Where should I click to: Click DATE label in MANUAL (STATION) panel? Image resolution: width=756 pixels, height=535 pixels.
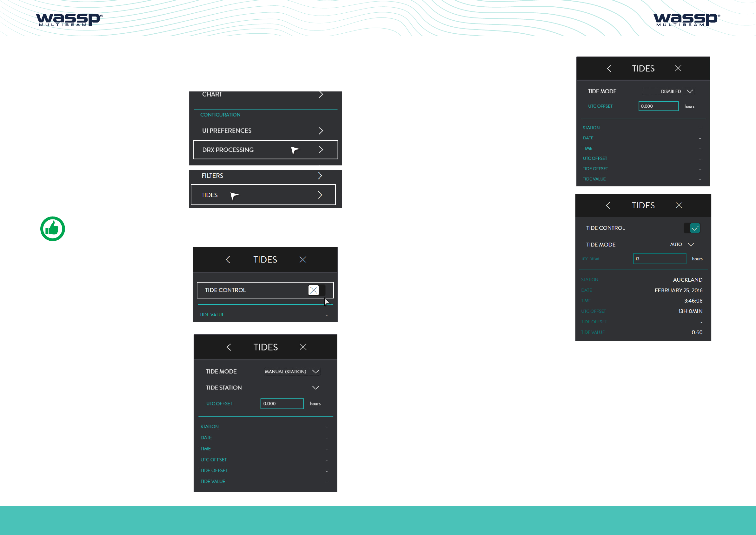206,438
